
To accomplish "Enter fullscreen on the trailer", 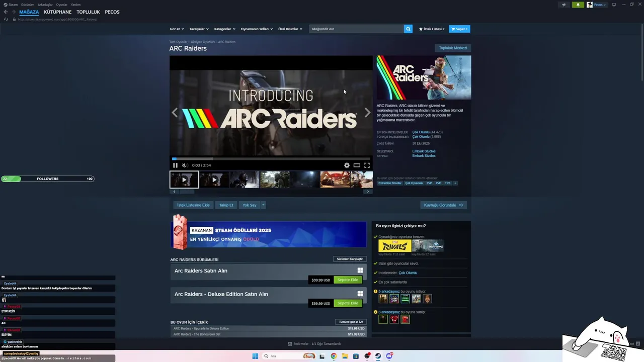I will pyautogui.click(x=367, y=165).
